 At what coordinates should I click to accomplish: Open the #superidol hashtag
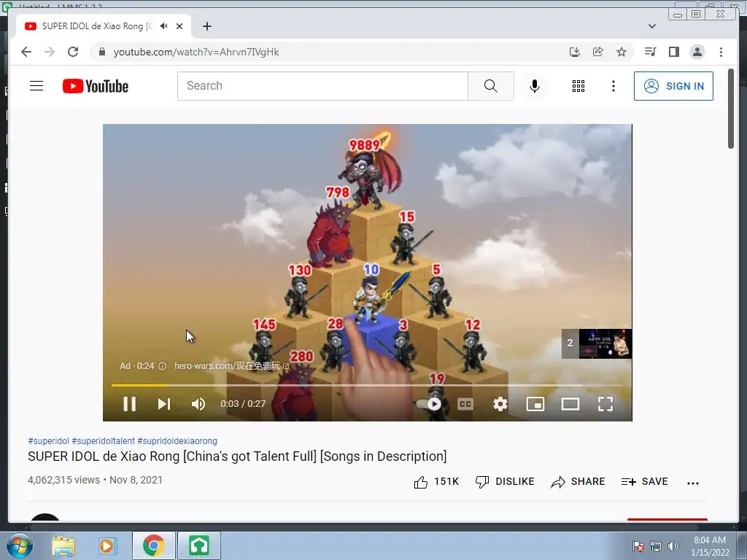pyautogui.click(x=49, y=441)
